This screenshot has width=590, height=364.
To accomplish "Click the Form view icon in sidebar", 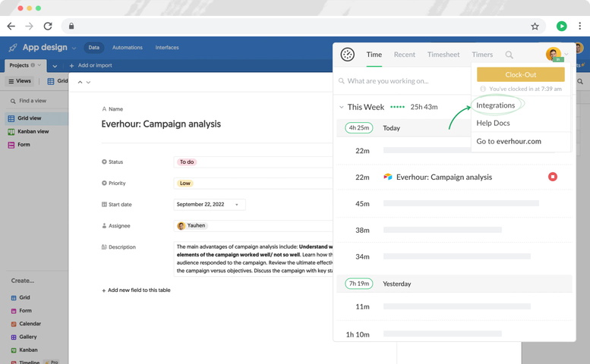I will point(11,145).
